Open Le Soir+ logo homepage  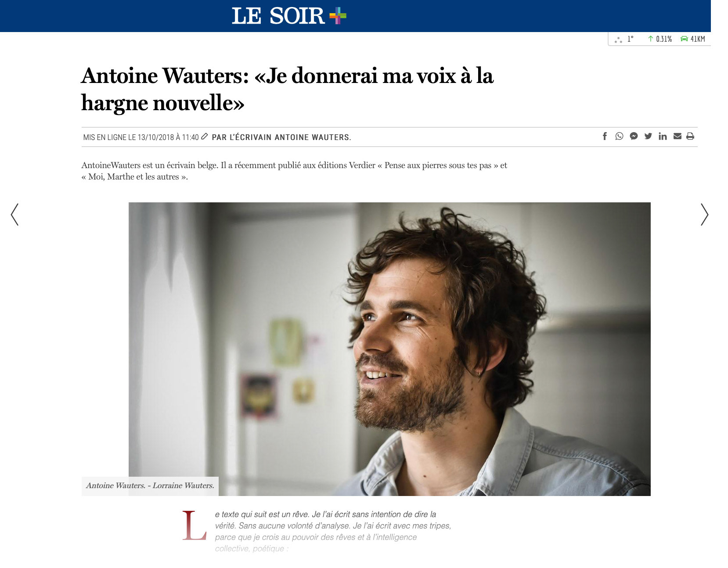tap(289, 16)
